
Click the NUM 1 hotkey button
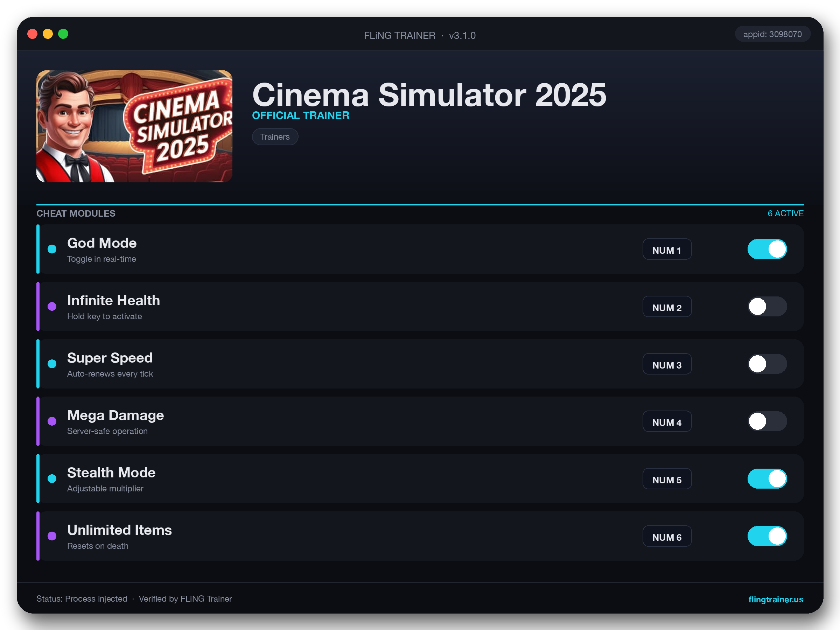(667, 249)
